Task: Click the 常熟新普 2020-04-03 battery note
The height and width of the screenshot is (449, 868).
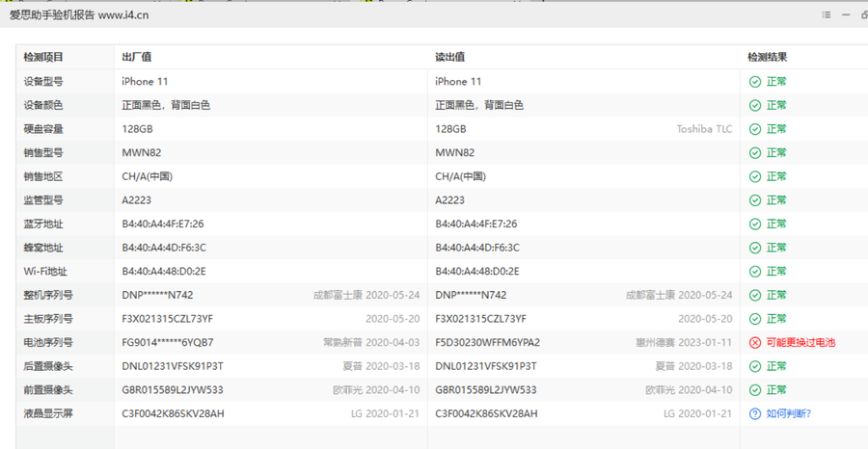Action: click(371, 343)
